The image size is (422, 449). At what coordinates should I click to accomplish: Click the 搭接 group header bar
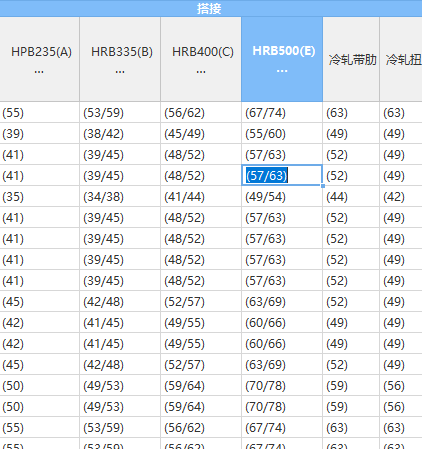click(211, 8)
